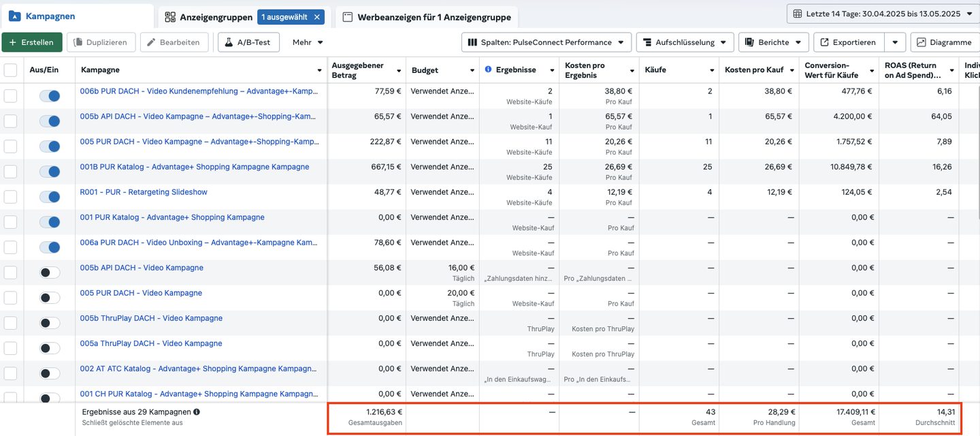Viewport: 980px width, 436px height.
Task: Turn off the R001 PUR Retargeting Slideshow toggle
Action: click(50, 197)
